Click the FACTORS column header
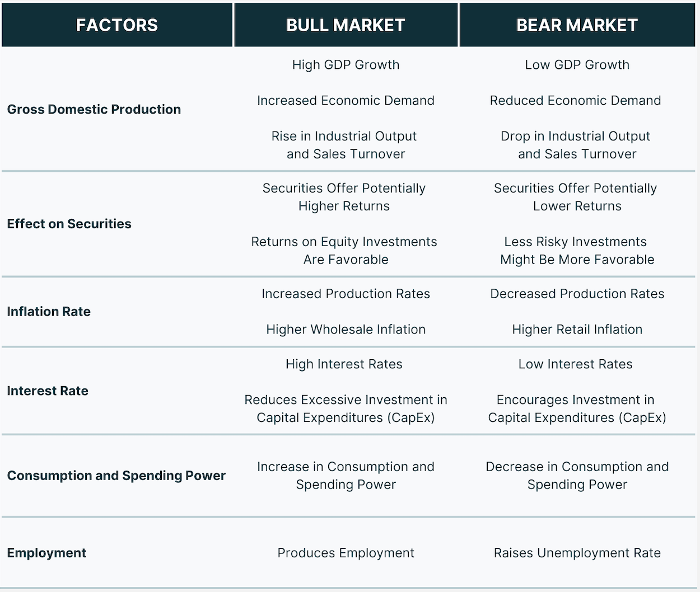 [x=117, y=25]
